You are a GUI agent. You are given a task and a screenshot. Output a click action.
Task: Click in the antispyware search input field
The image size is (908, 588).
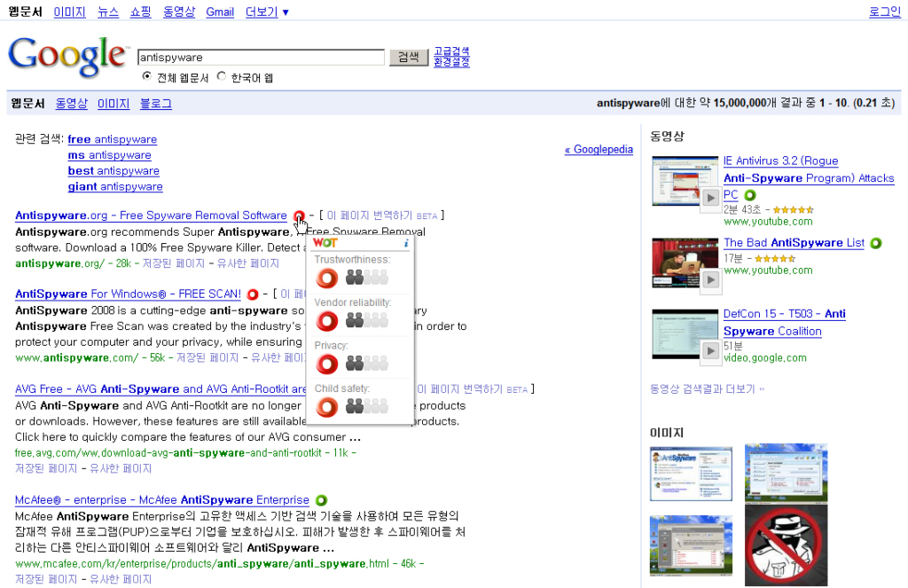pyautogui.click(x=262, y=58)
